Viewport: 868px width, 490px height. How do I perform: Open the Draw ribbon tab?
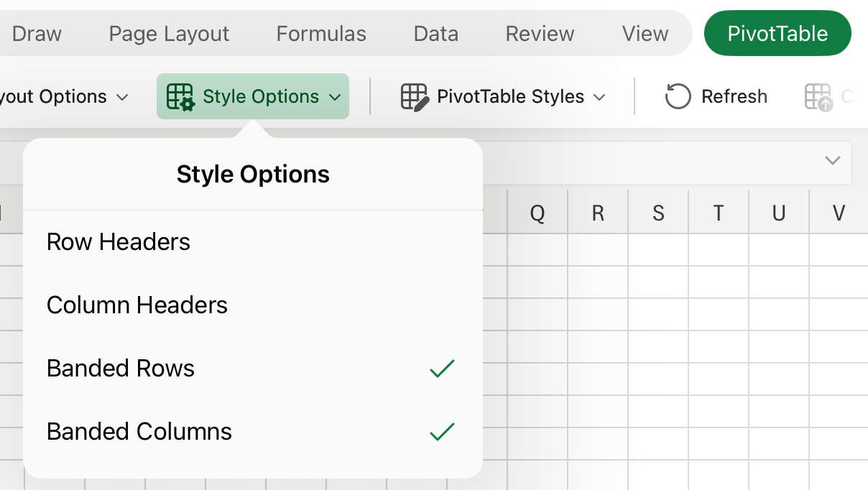pos(36,33)
